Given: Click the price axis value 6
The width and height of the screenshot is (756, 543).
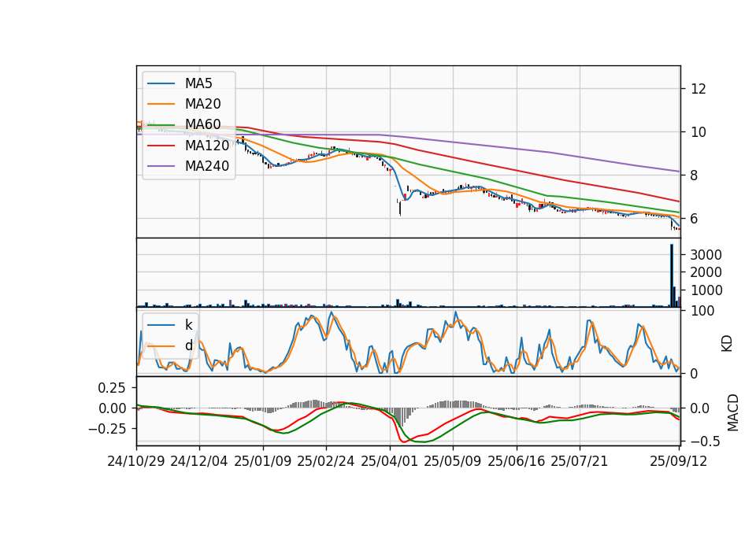Looking at the screenshot, I should 695,219.
